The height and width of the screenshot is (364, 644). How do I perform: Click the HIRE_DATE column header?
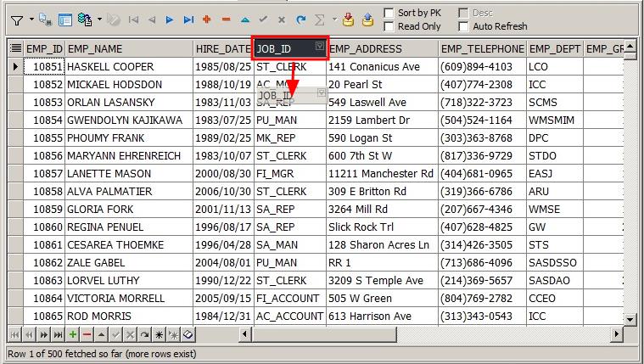click(x=223, y=49)
